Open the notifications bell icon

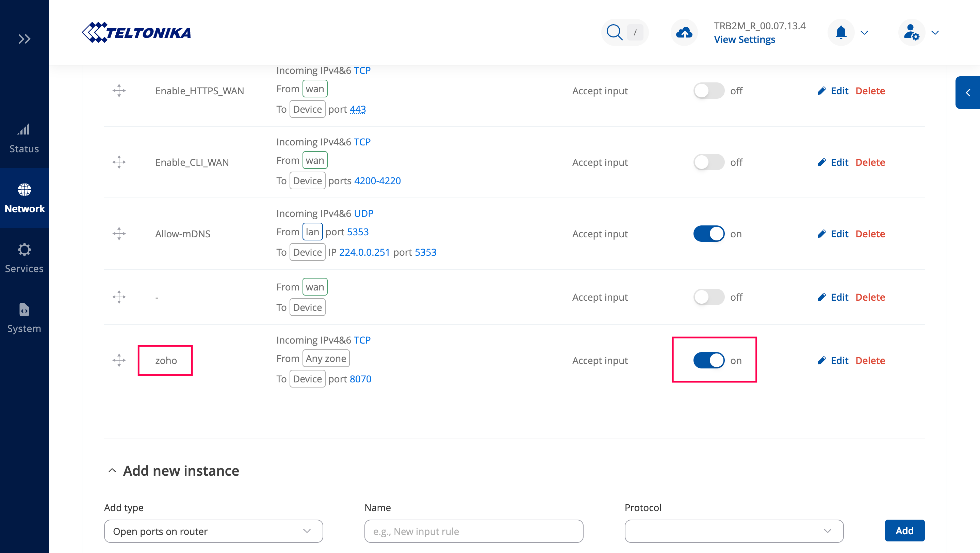tap(841, 32)
